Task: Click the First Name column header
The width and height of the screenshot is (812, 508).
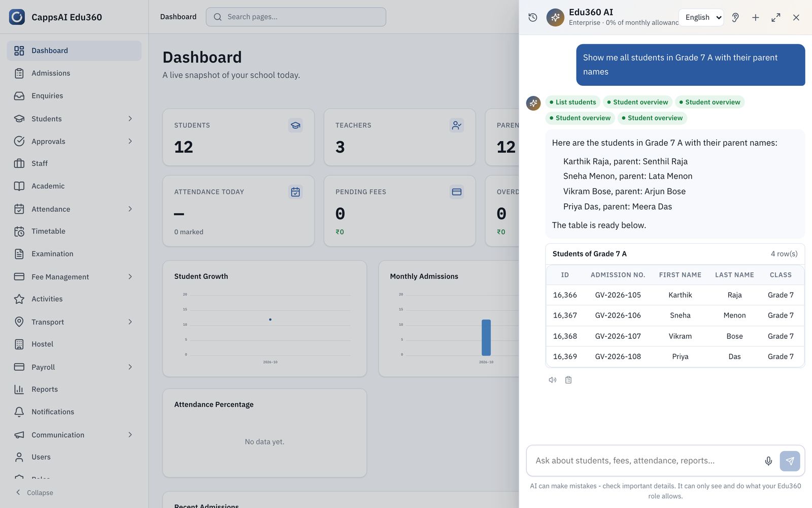Action: (x=680, y=275)
